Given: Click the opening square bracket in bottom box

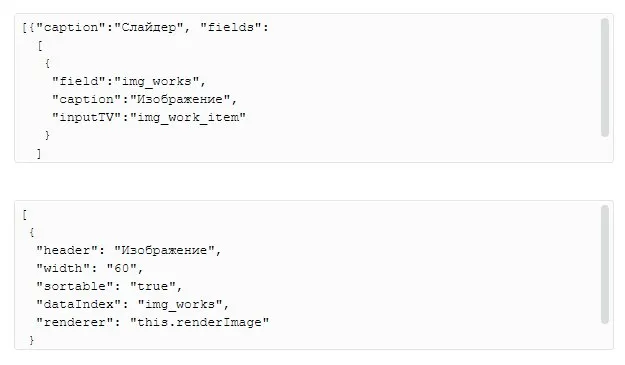Looking at the screenshot, I should pos(25,215).
